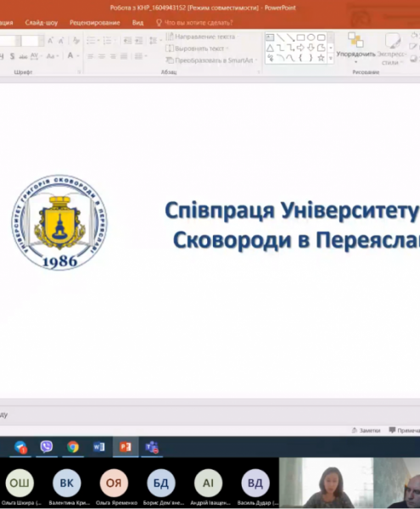Select down arrow block shape
The width and height of the screenshot is (420, 509).
[x=311, y=48]
